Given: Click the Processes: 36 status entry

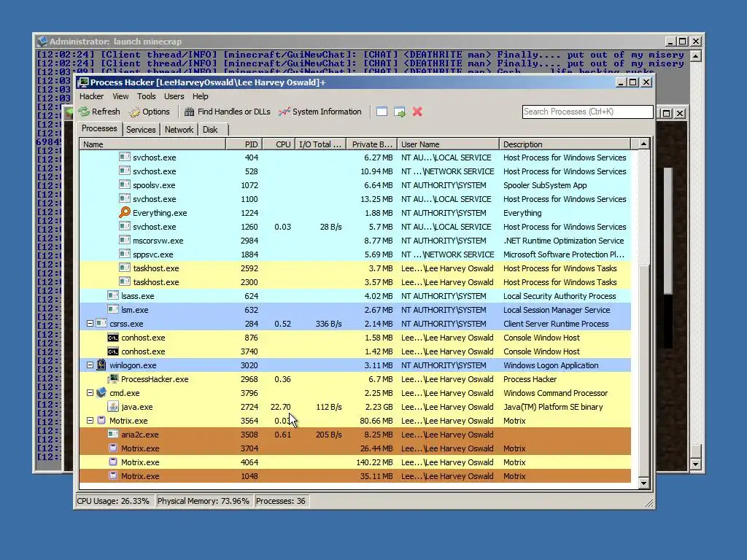Looking at the screenshot, I should coord(281,501).
